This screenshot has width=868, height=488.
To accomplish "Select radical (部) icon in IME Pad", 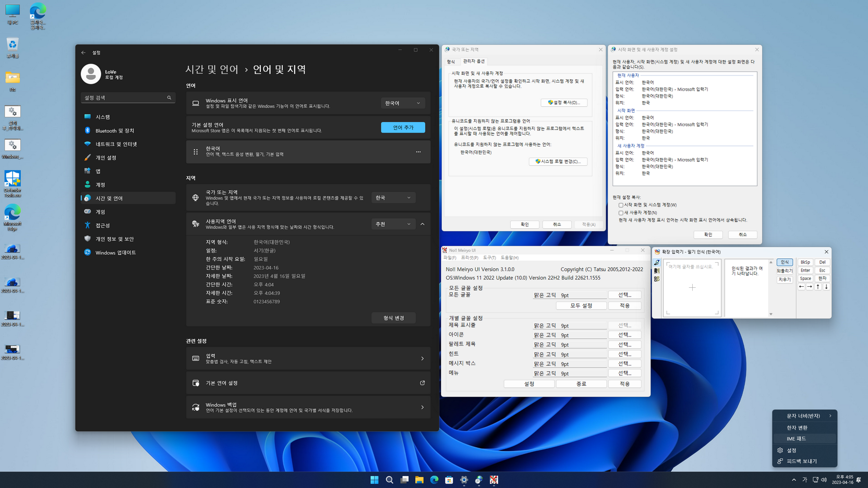I will click(657, 279).
